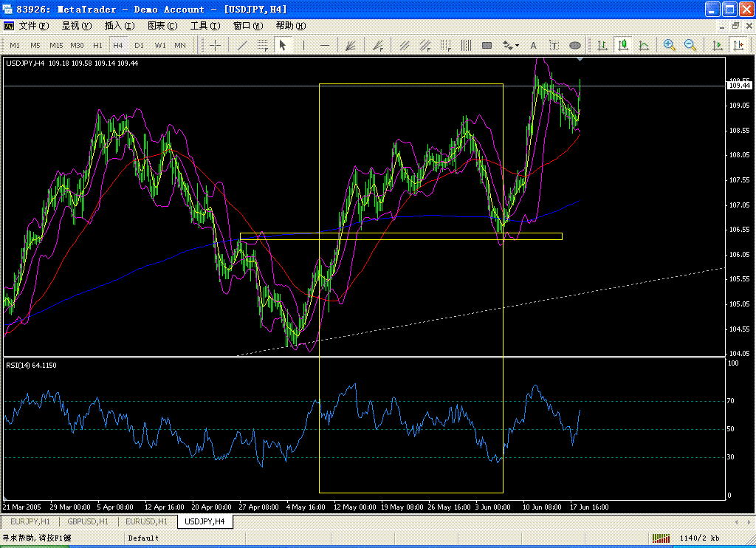Open the arrows symbols dropdown

click(509, 45)
